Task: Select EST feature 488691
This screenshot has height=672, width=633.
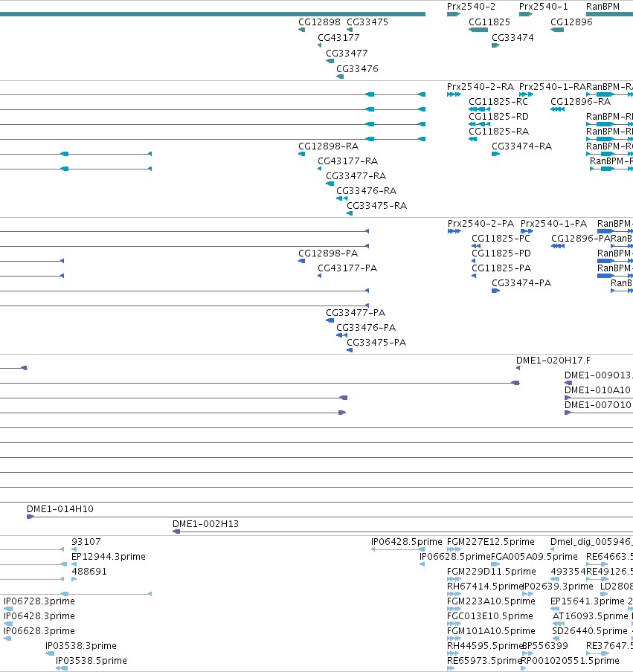Action: coord(89,572)
